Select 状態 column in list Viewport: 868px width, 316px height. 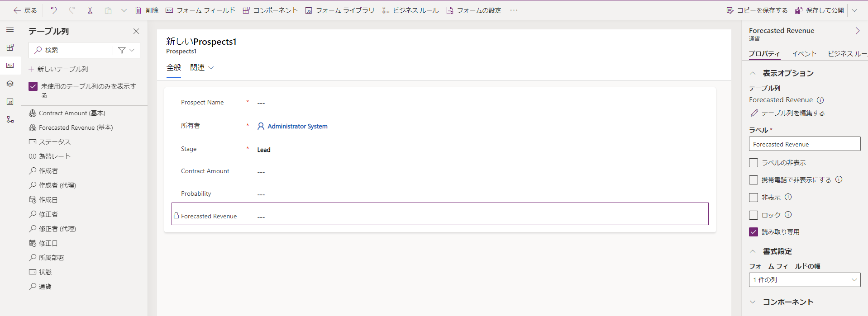[40, 272]
